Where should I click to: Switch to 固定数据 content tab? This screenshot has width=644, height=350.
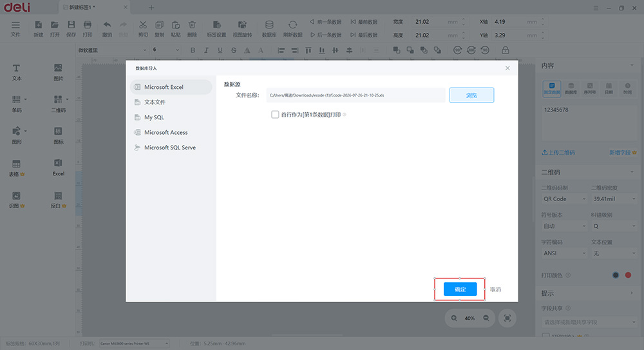pos(552,88)
